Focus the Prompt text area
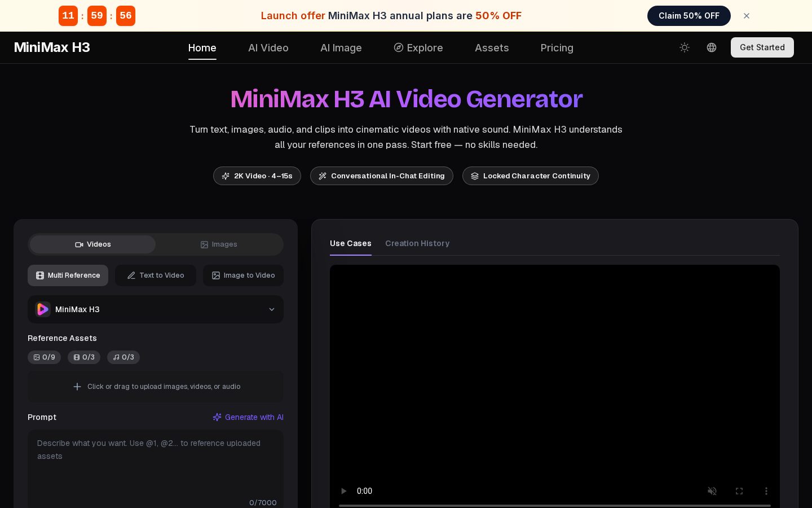812x508 pixels. pos(156,469)
